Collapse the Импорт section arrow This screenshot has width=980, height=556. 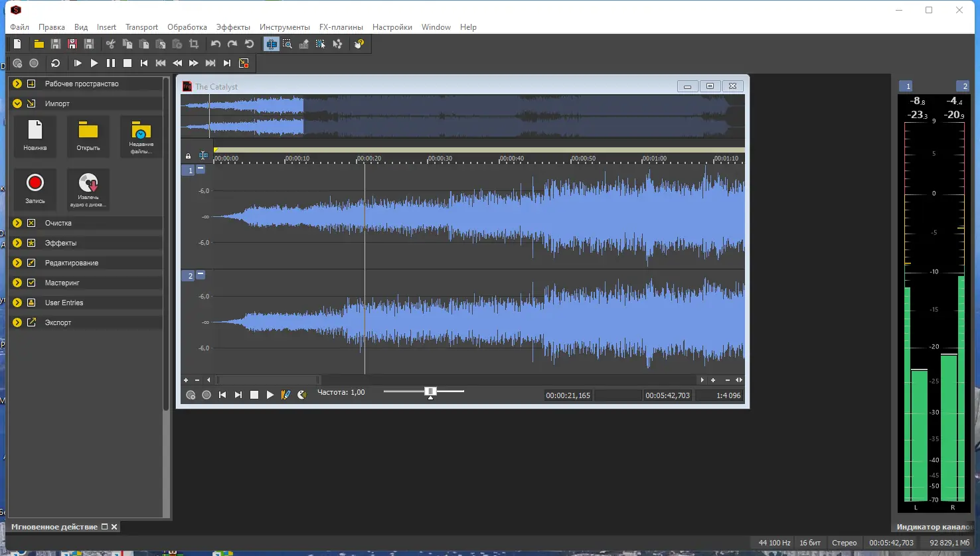[x=17, y=104]
